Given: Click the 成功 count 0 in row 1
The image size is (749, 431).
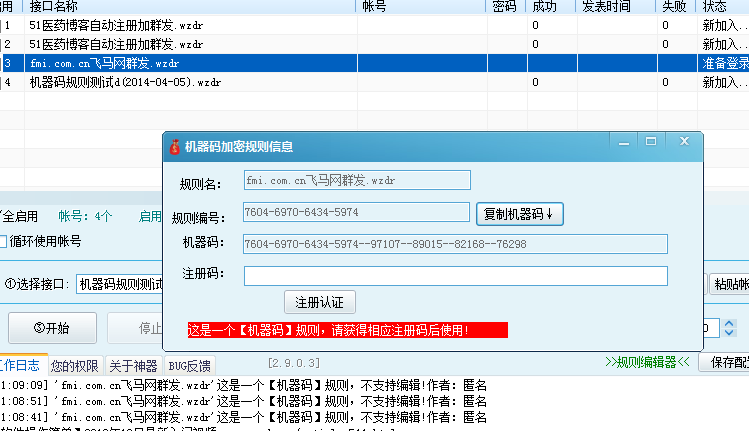Looking at the screenshot, I should click(535, 25).
